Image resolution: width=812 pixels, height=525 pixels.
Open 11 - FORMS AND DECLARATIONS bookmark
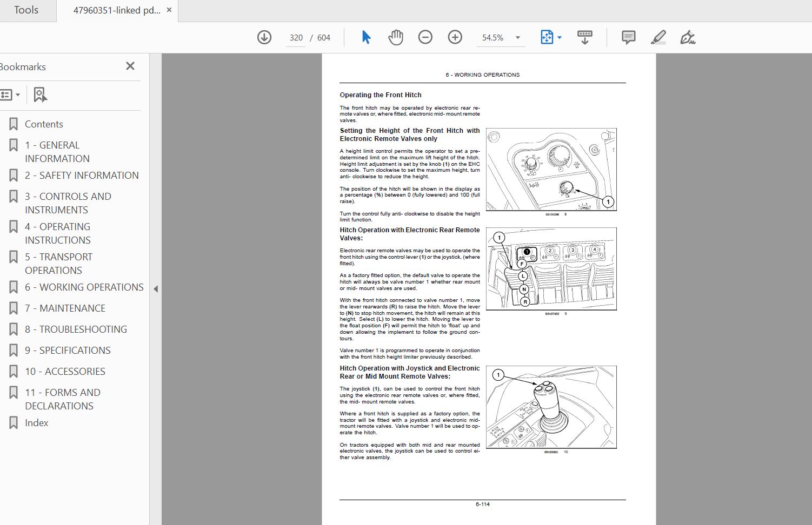[x=63, y=399]
